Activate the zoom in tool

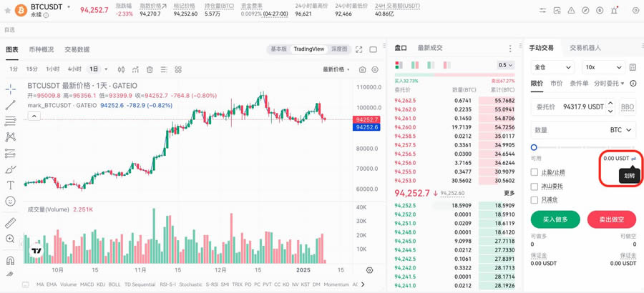point(11,239)
